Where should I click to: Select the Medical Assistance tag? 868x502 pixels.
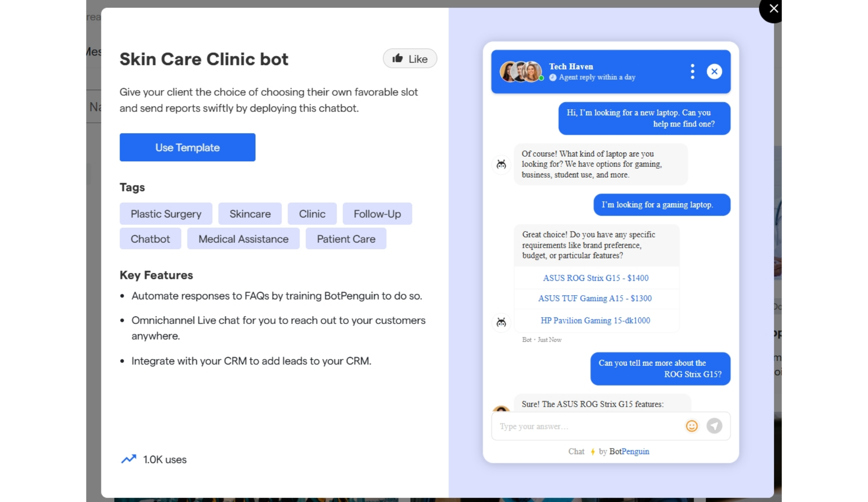pos(243,239)
